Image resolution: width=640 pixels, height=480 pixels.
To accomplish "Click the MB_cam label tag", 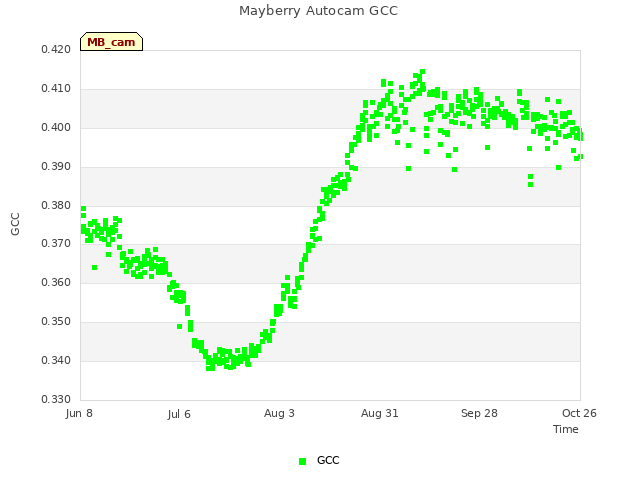I will pyautogui.click(x=111, y=42).
